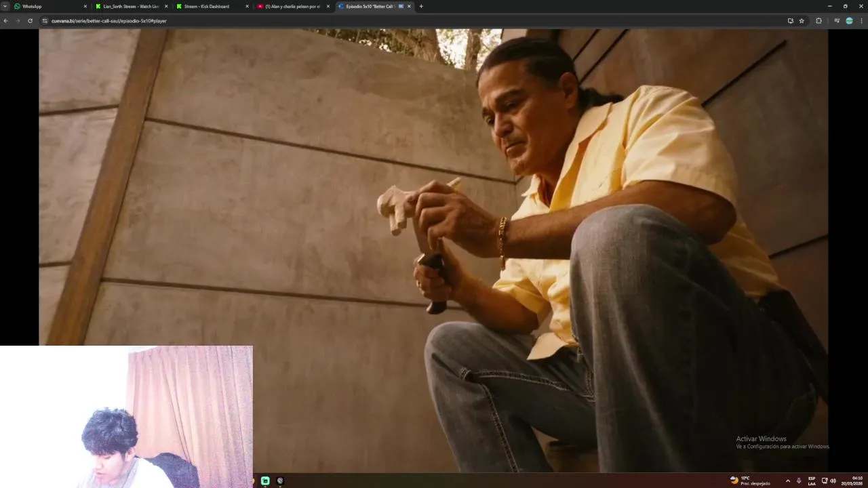Image resolution: width=868 pixels, height=488 pixels.
Task: View site information icon in address bar
Action: click(45, 21)
